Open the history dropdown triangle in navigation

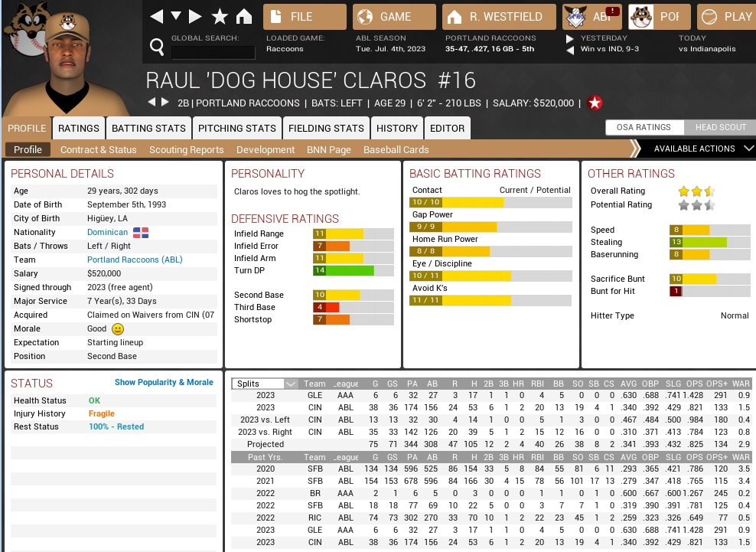coord(176,16)
